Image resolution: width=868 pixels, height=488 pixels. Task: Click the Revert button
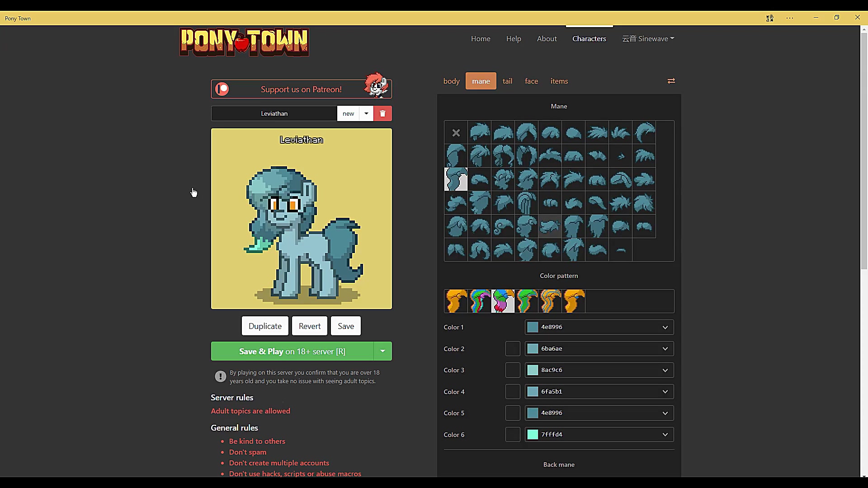coord(310,326)
